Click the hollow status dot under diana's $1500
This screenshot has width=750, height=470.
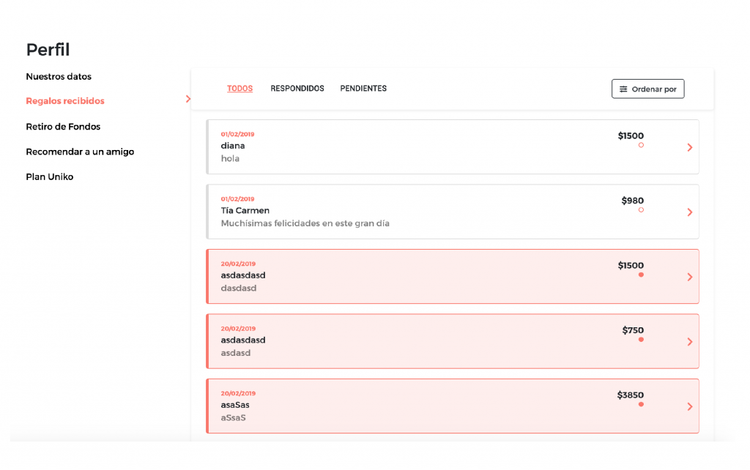pyautogui.click(x=641, y=145)
